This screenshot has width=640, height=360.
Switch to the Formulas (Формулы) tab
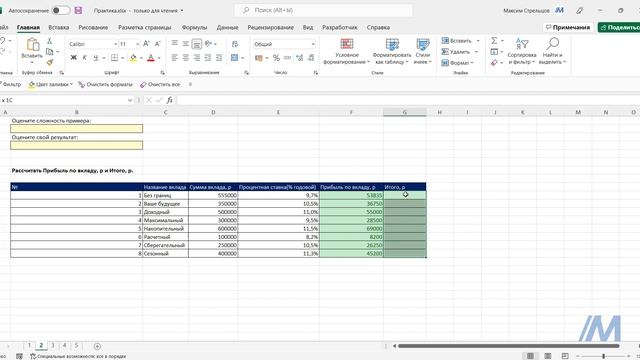[194, 27]
